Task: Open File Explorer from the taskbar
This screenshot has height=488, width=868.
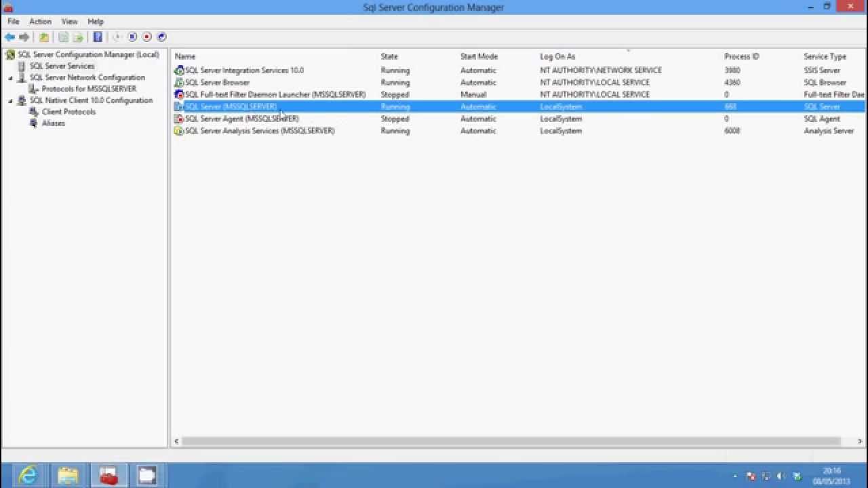Action: point(68,476)
